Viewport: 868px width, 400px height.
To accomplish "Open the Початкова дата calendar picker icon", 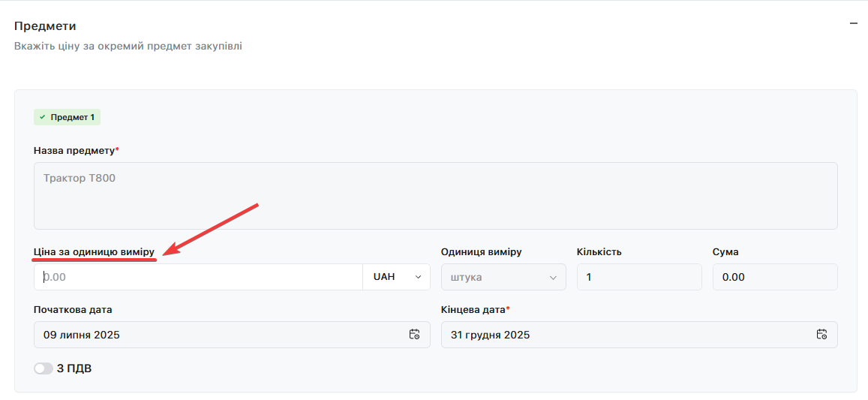I will 414,335.
